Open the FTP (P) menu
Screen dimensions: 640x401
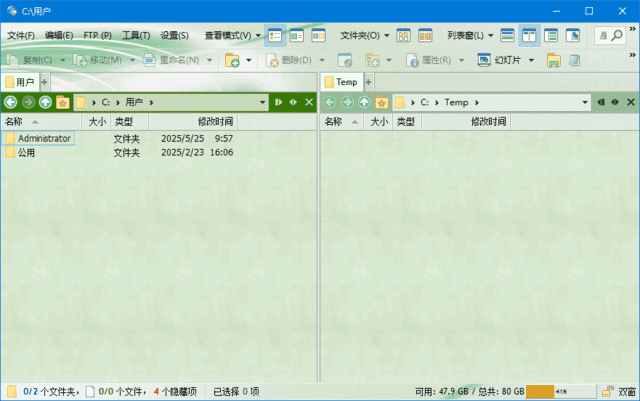pyautogui.click(x=98, y=36)
